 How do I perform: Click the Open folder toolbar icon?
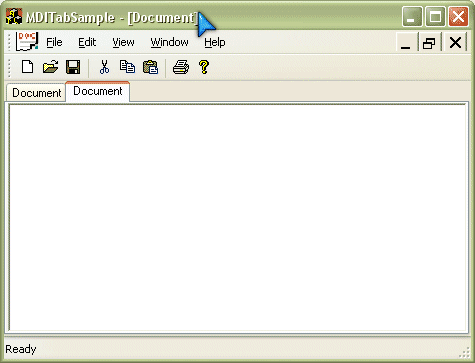pos(51,67)
